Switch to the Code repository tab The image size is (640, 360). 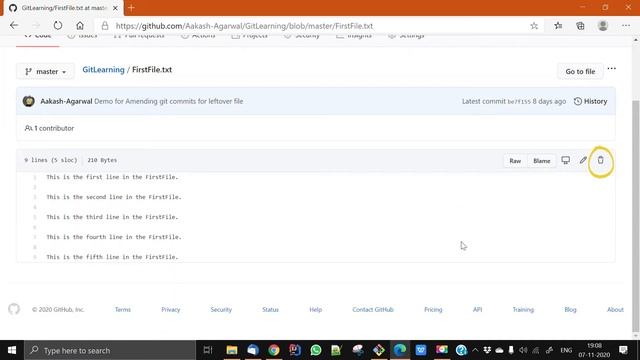[x=38, y=36]
